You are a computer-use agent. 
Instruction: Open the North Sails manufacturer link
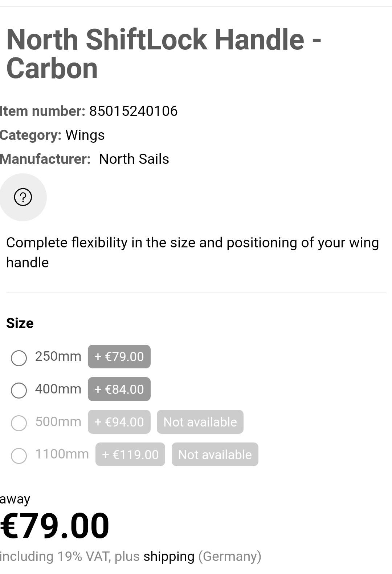pos(134,159)
